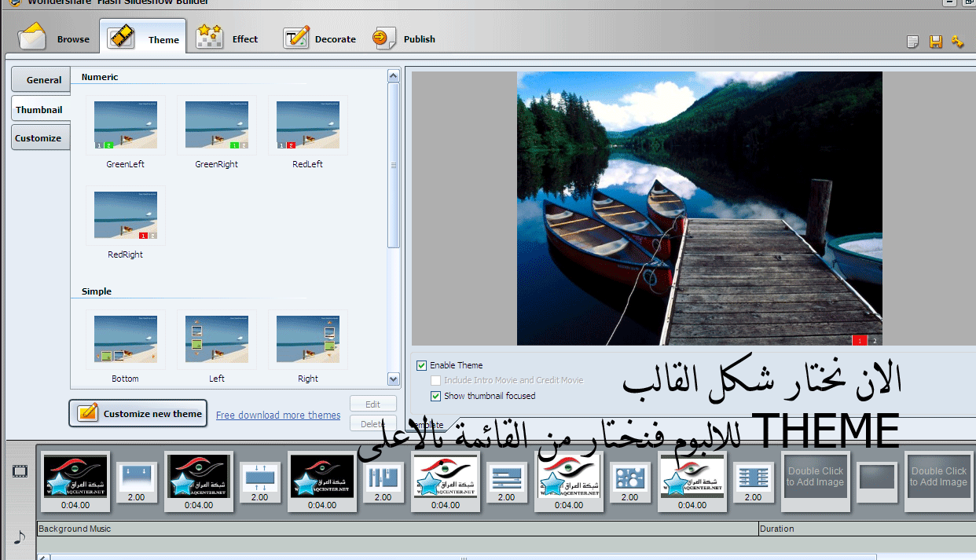
Task: Click the Duration column header
Action: 867,529
